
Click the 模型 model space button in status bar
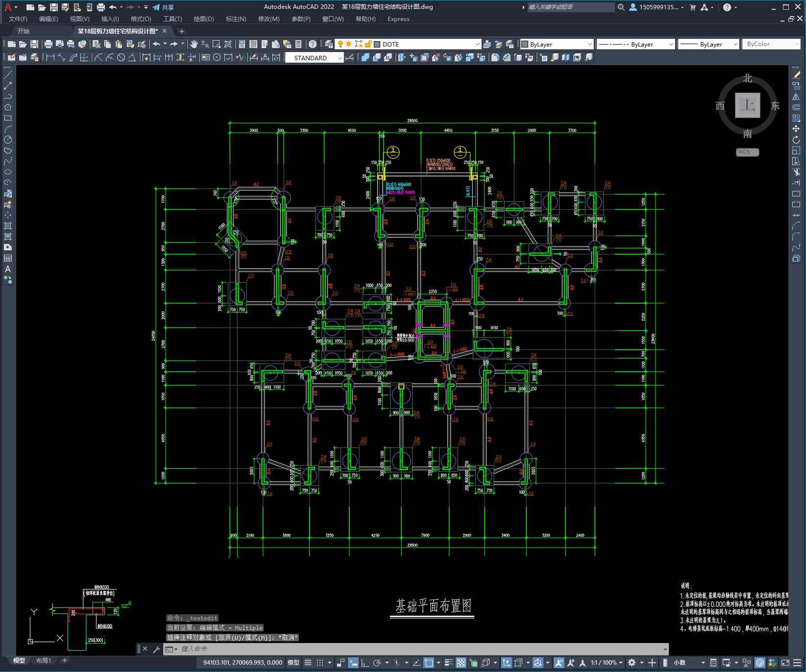click(293, 663)
